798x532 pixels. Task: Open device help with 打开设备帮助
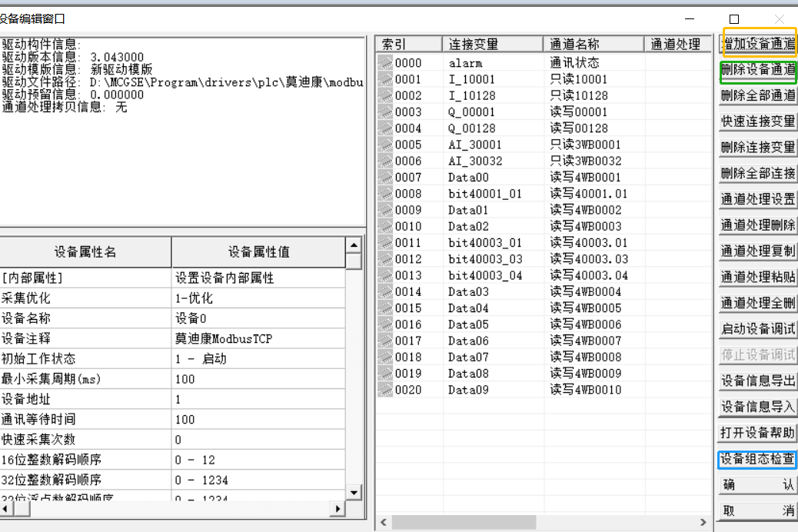tap(758, 434)
